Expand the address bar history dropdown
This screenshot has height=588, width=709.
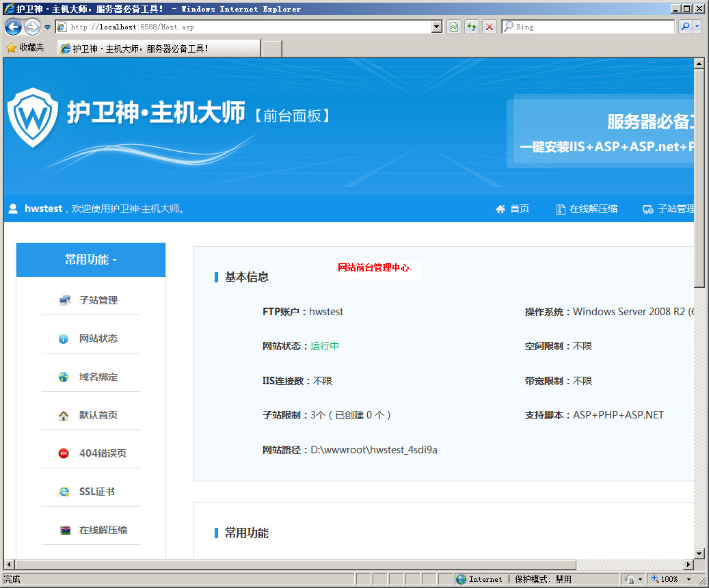click(x=437, y=27)
